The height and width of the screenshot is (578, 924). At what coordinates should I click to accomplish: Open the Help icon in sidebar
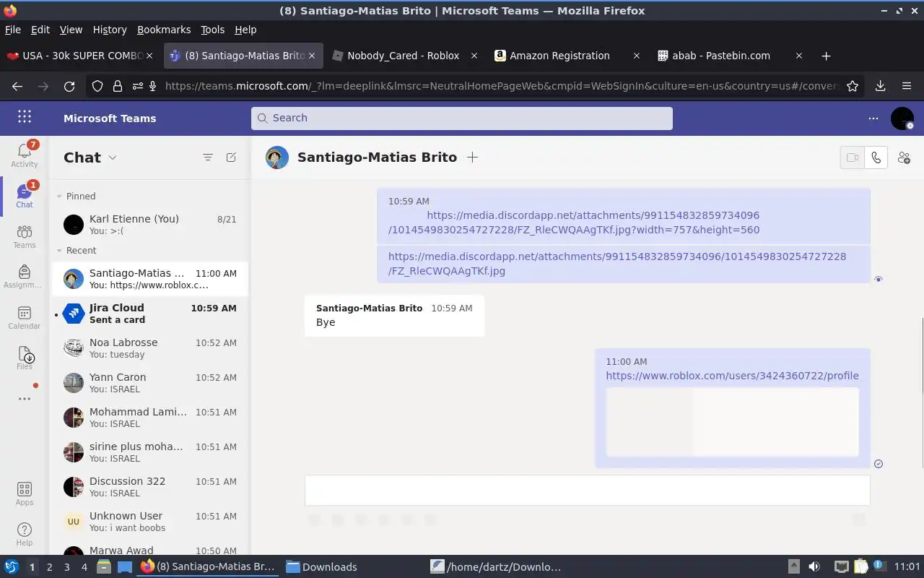(24, 535)
